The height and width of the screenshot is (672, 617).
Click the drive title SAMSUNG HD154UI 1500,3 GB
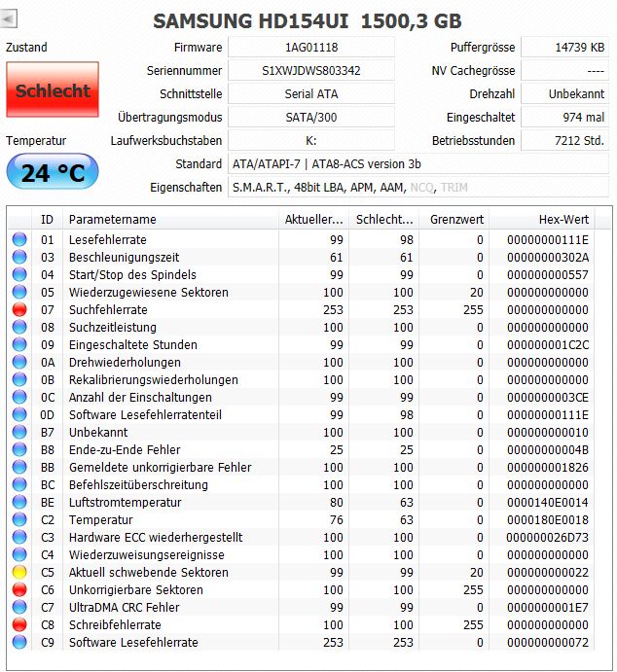[x=307, y=21]
